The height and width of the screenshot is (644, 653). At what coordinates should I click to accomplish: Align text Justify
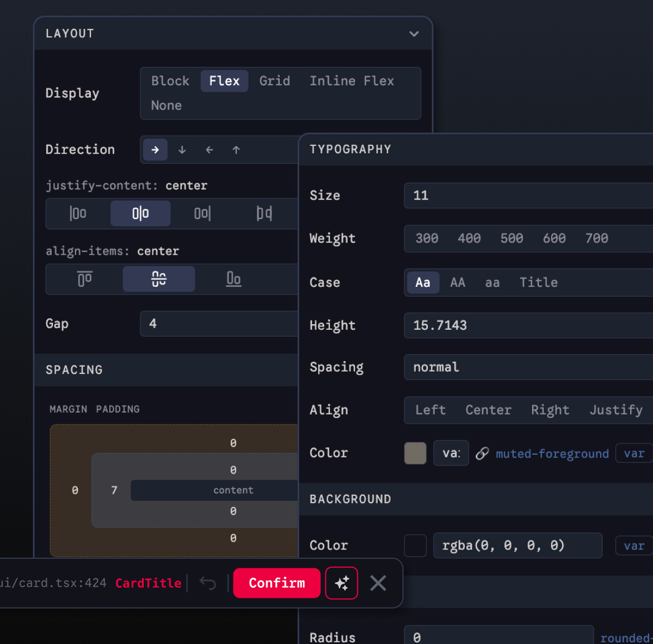click(616, 410)
